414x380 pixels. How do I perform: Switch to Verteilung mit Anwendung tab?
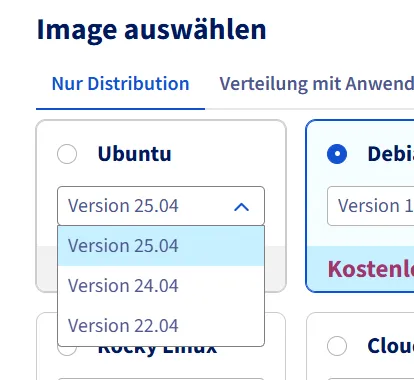pyautogui.click(x=316, y=84)
